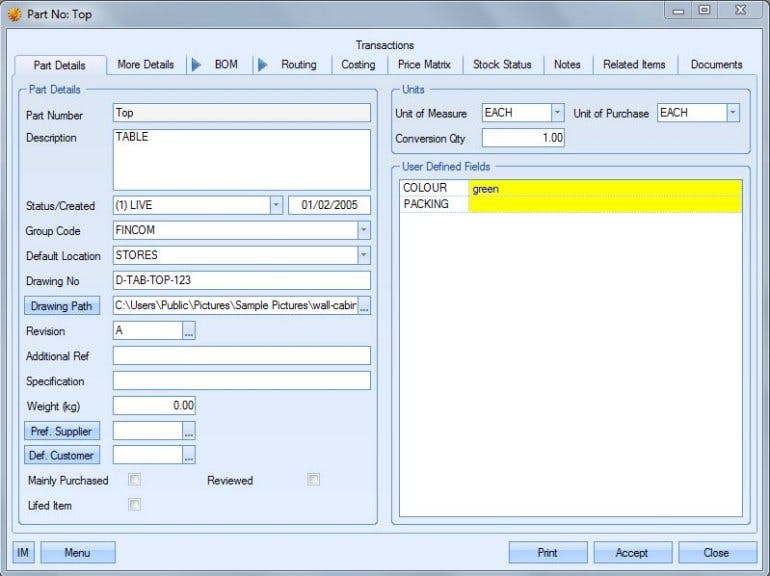
Task: Browse drawing path with ellipsis button
Action: [364, 305]
